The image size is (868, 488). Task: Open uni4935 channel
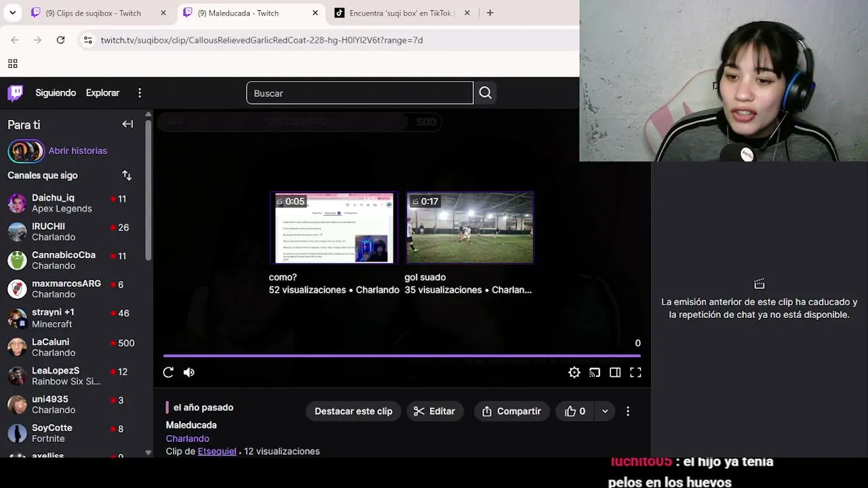click(73, 405)
